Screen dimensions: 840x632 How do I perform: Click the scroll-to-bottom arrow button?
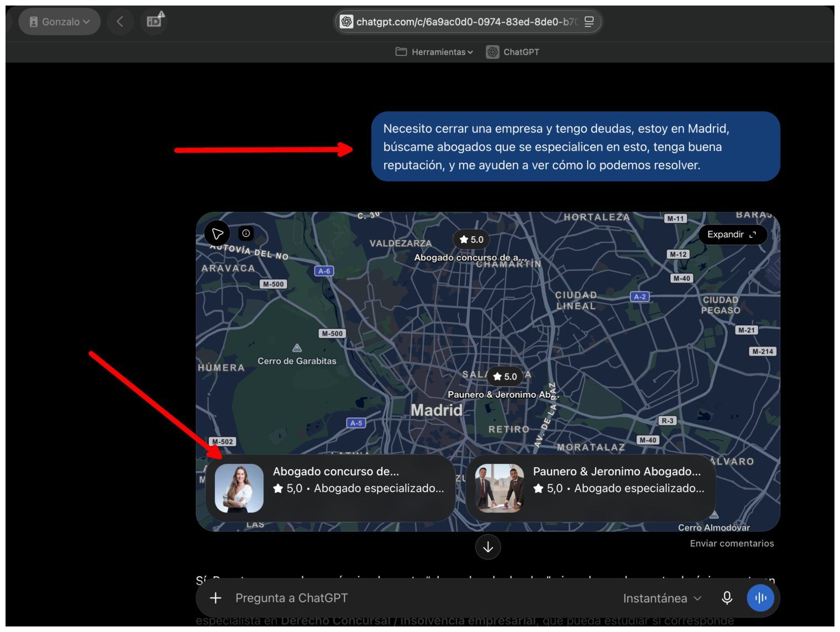[x=488, y=547]
